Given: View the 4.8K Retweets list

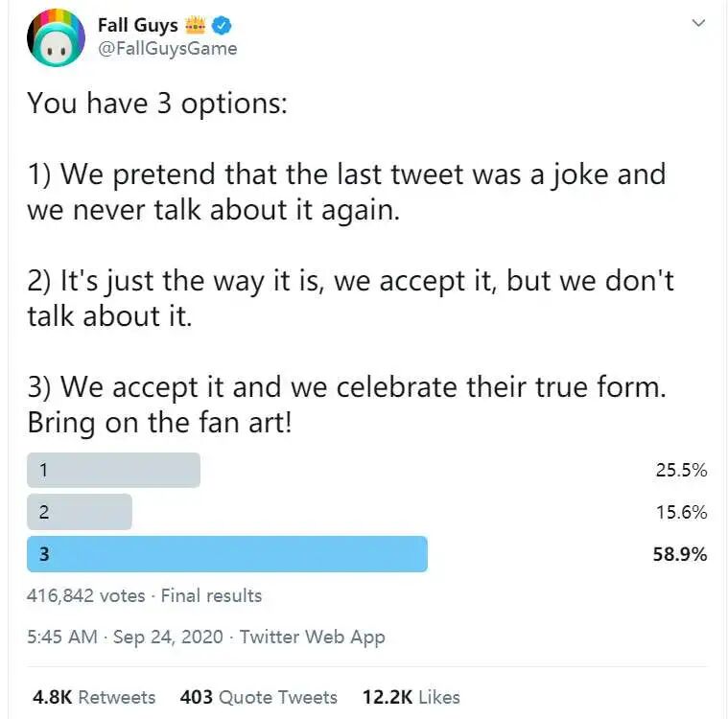Looking at the screenshot, I should click(x=93, y=697).
